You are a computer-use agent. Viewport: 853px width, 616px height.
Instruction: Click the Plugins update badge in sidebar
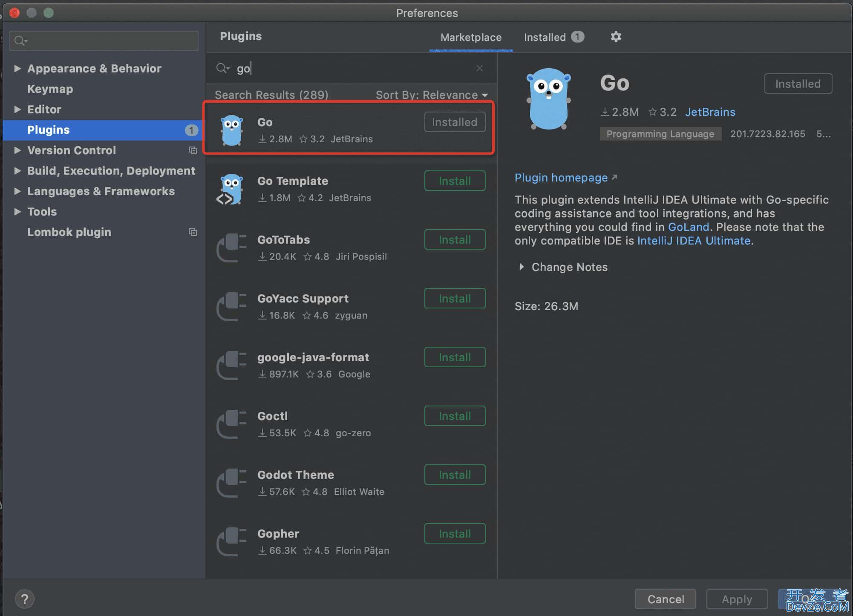[191, 130]
